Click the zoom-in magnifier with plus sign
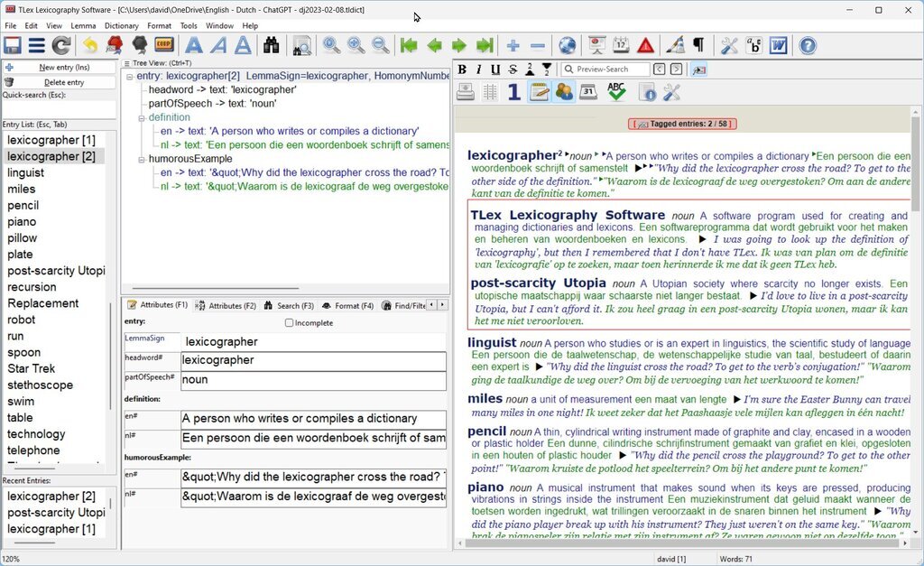 356,45
